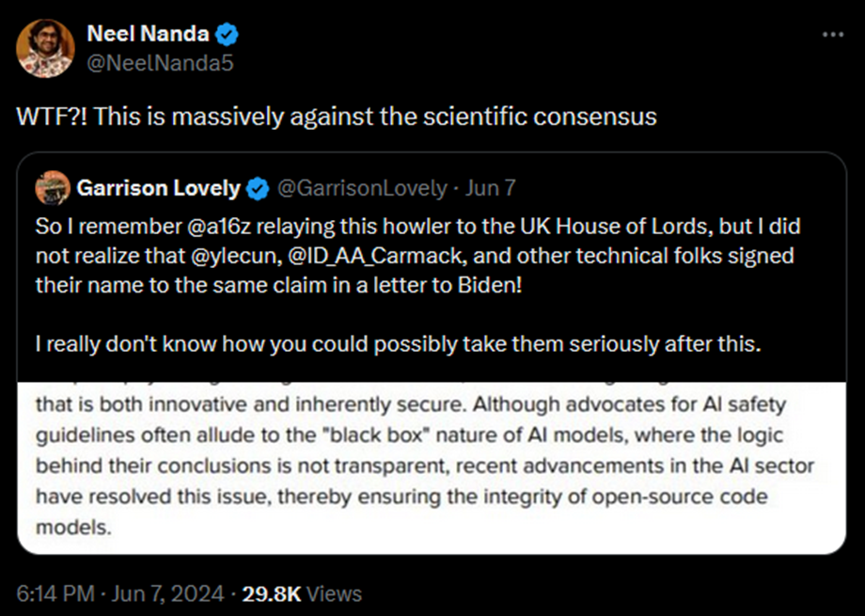This screenshot has height=616, width=865.
Task: Open Neel Nanda's profile via display name
Action: [149, 36]
